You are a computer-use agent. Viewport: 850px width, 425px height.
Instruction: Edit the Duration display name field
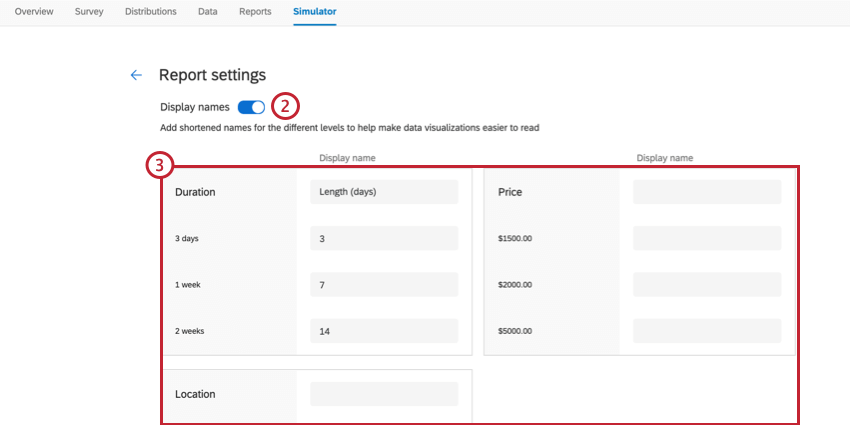(x=384, y=192)
